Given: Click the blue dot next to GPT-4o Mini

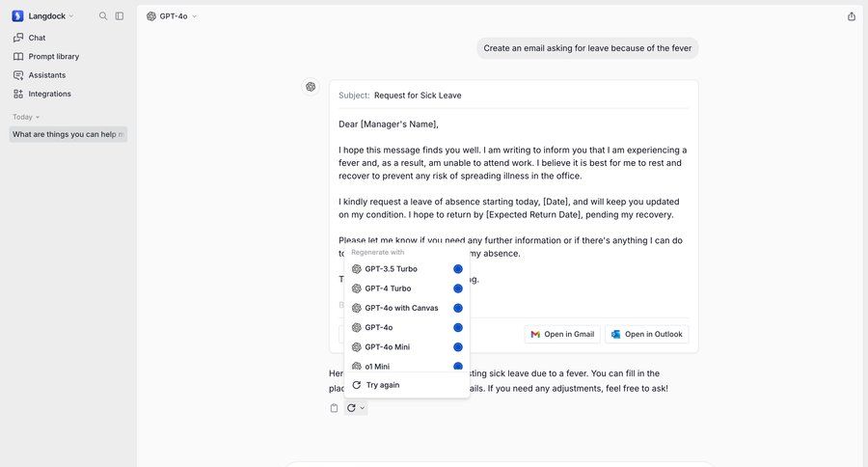Looking at the screenshot, I should click(x=458, y=346).
